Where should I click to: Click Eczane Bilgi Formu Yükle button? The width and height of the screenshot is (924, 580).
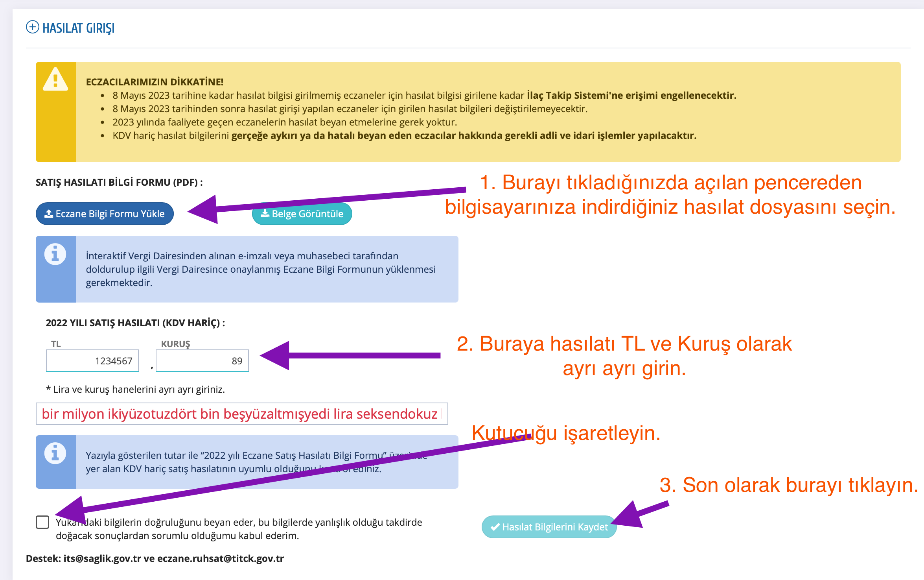105,214
